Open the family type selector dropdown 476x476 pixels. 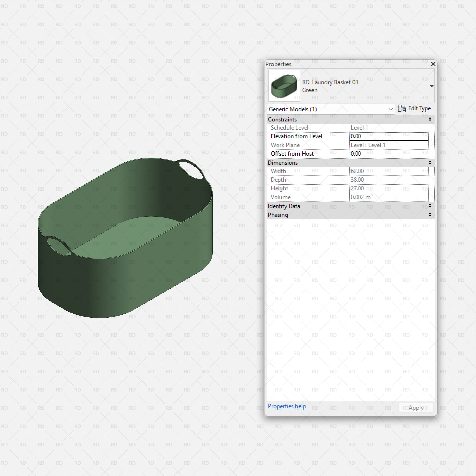432,86
